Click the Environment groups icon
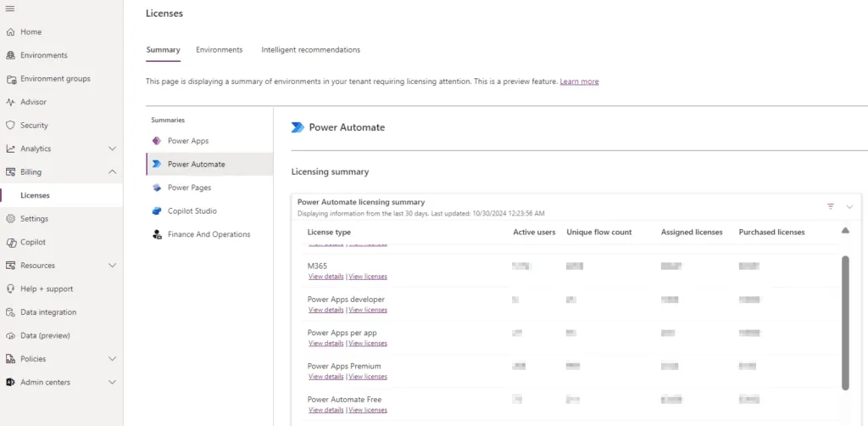Screen dimensions: 868x426 (x=10, y=79)
